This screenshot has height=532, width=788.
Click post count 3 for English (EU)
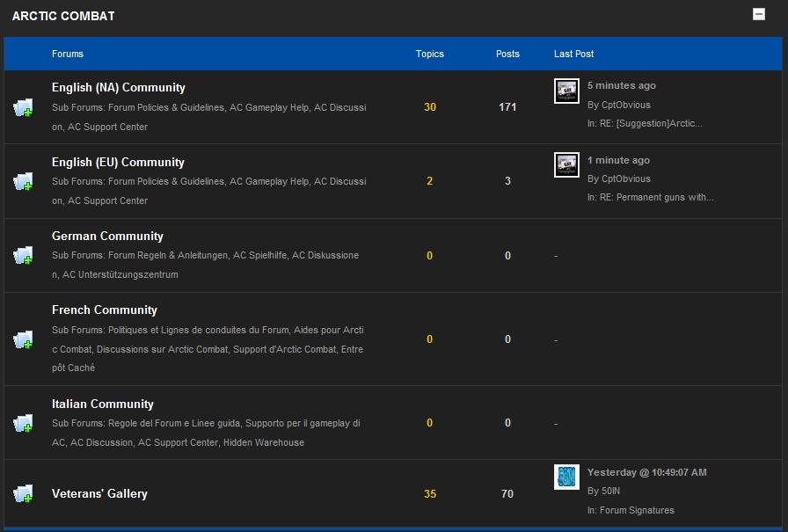[507, 181]
